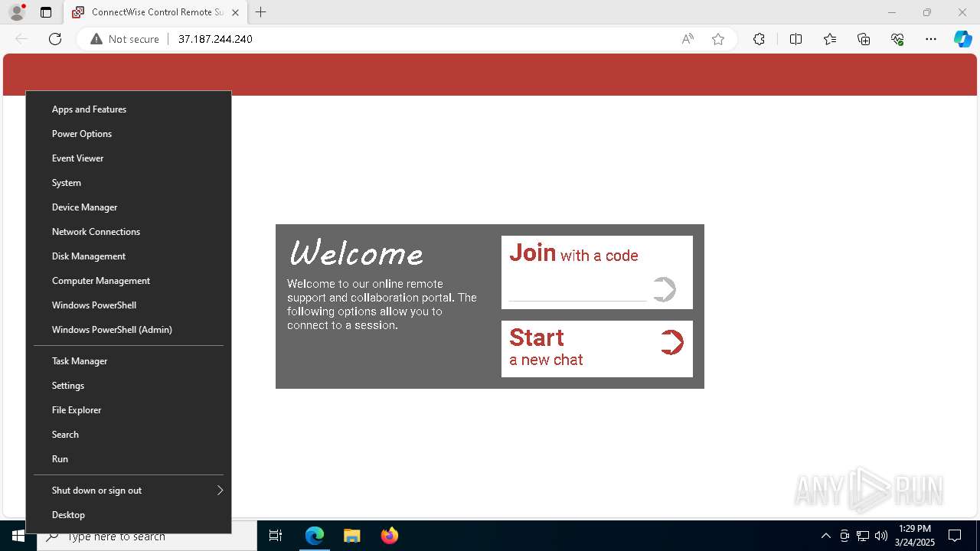Viewport: 980px width, 551px height.
Task: Open Browser essentials heart icon
Action: point(897,39)
